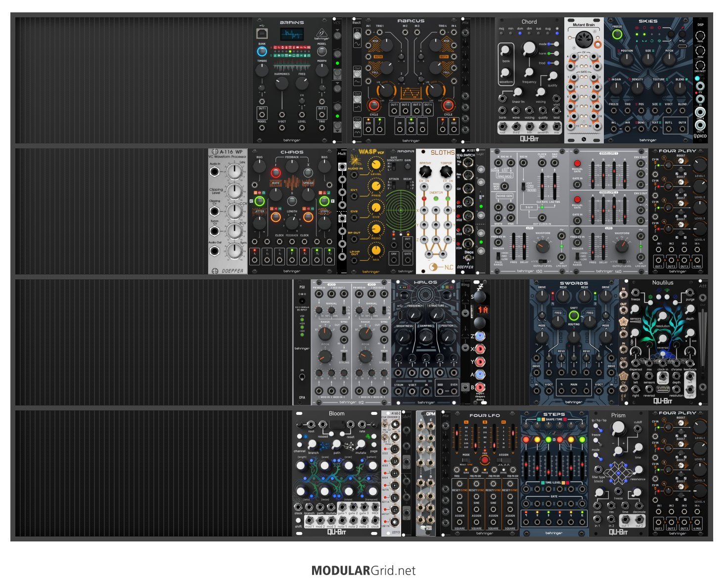Click the TORPOR knob on Sloths
Viewport: 728px width, 581px height.
(446, 172)
